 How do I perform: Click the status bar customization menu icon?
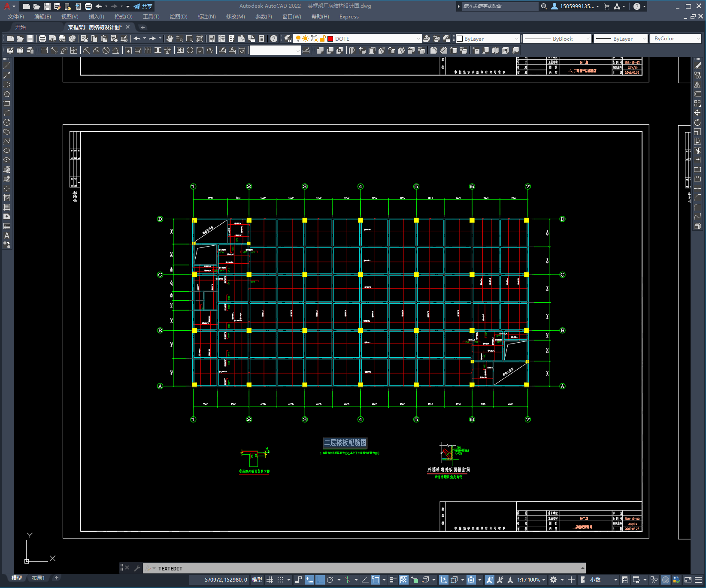tap(699, 580)
